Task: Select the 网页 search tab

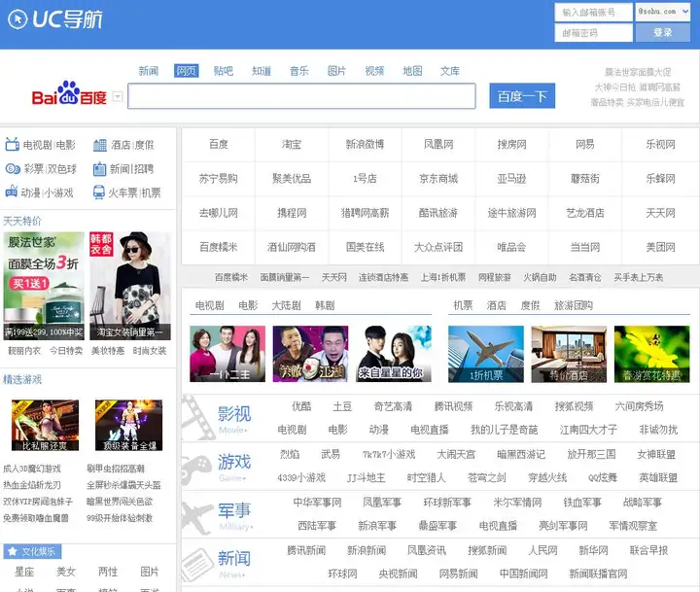Action: [x=186, y=71]
